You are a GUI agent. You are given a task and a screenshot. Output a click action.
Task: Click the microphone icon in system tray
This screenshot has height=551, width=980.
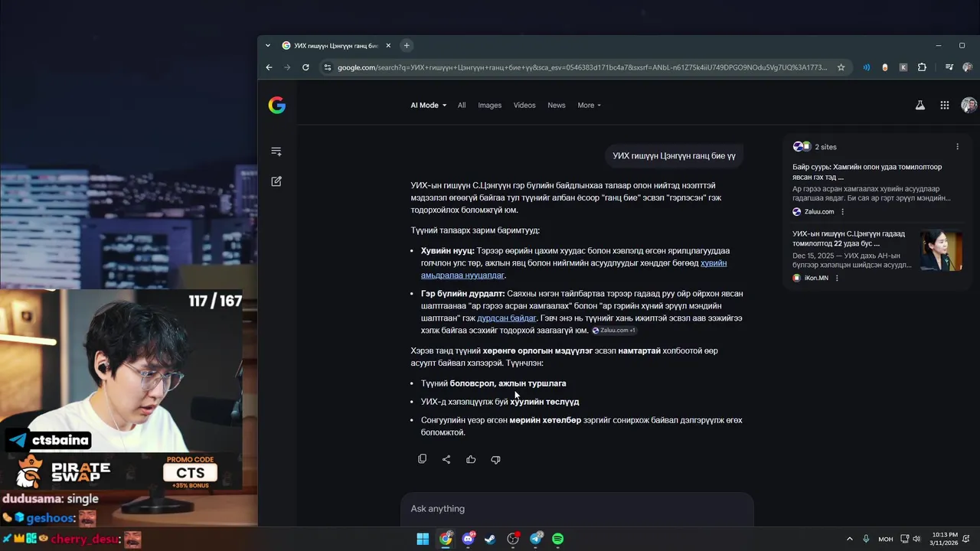(866, 539)
